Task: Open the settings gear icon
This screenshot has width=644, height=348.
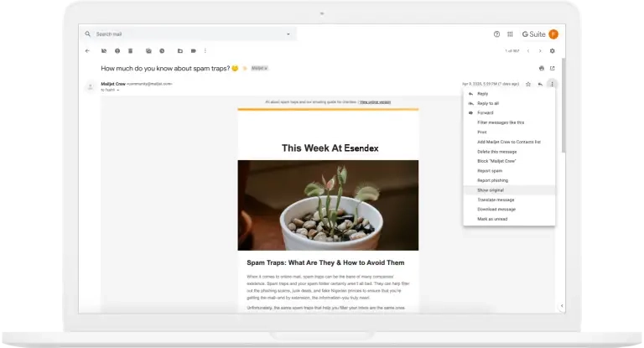Action: point(552,51)
